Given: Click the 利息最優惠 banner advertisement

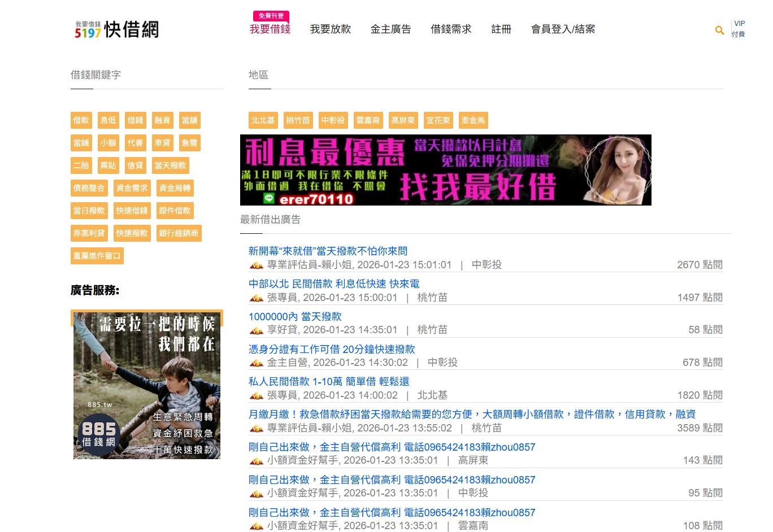Looking at the screenshot, I should tap(445, 170).
